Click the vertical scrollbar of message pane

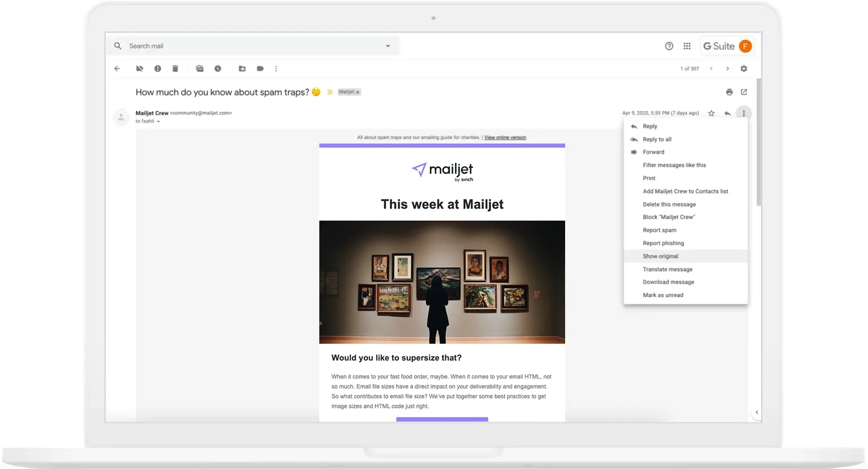pyautogui.click(x=759, y=142)
